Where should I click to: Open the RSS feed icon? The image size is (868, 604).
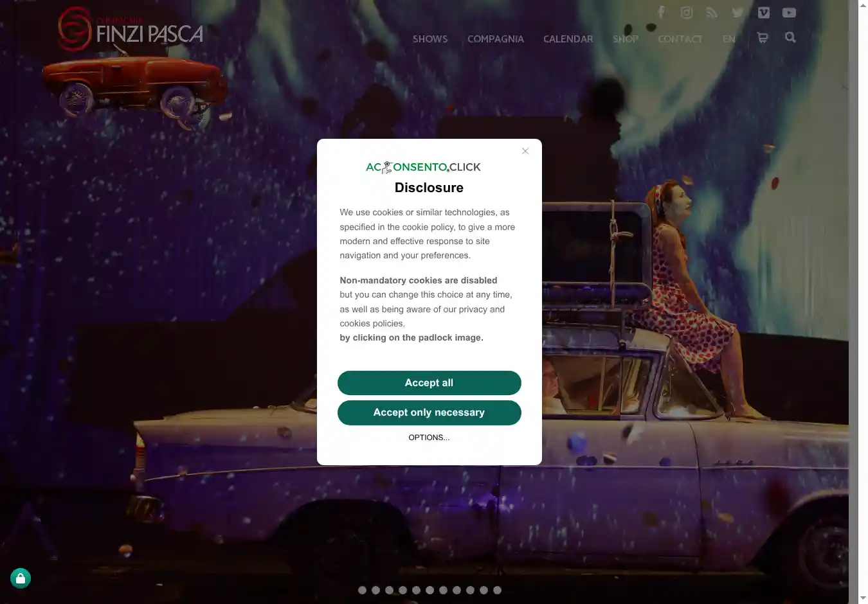(x=712, y=12)
